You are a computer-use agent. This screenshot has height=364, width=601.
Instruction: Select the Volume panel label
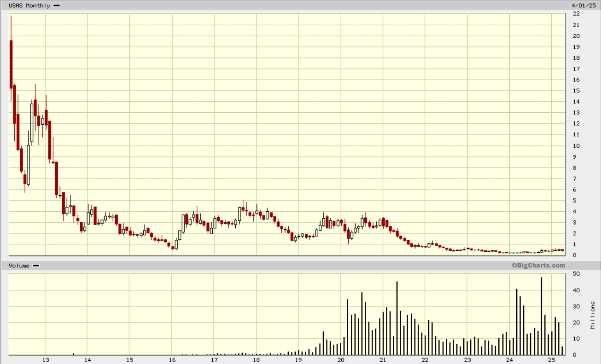tap(19, 266)
